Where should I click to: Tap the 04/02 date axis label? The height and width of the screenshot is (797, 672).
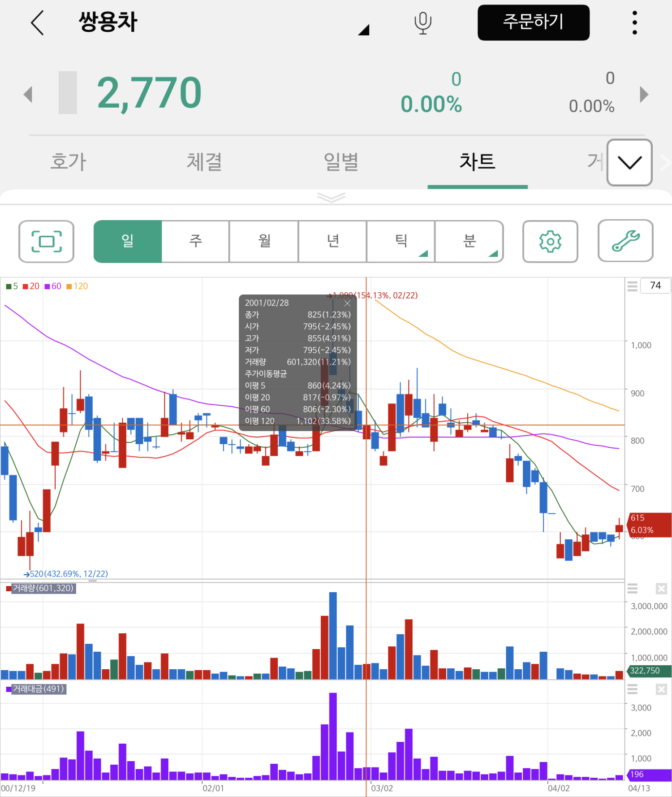click(x=559, y=788)
